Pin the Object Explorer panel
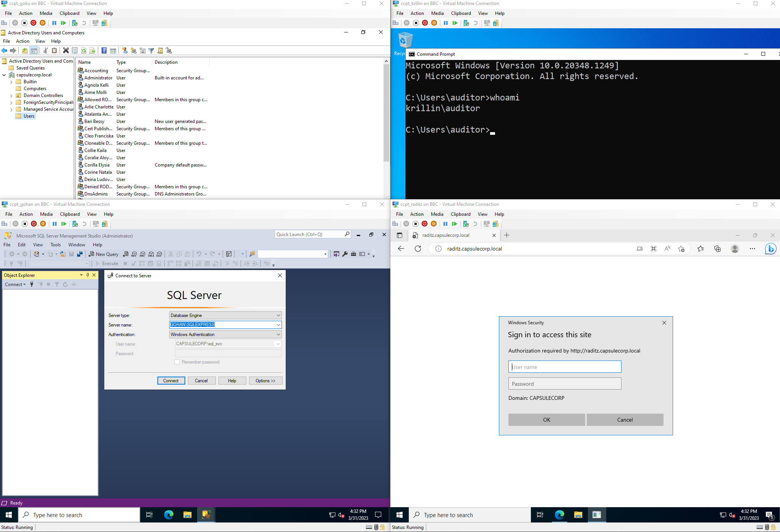 [87, 275]
